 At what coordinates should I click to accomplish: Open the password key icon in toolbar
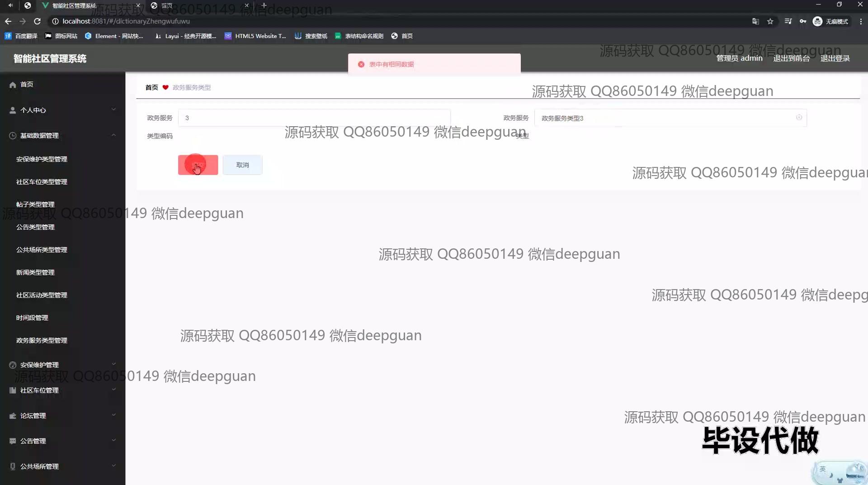[x=803, y=21]
